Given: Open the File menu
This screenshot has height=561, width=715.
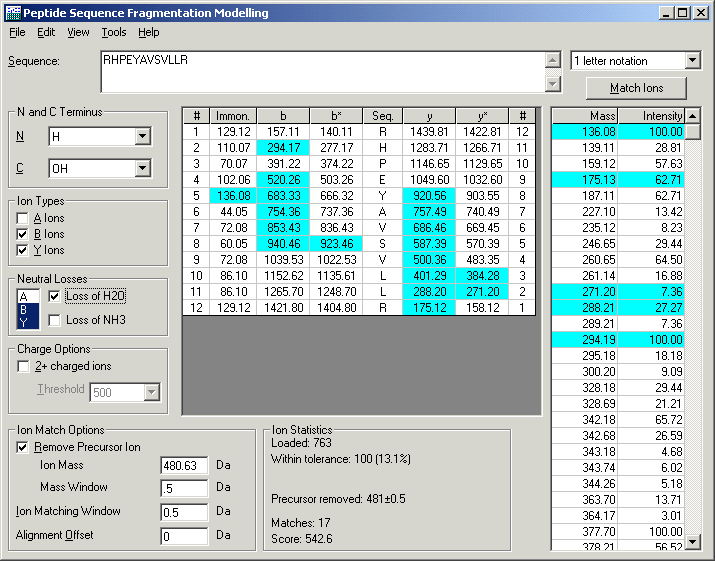Looking at the screenshot, I should click(17, 32).
